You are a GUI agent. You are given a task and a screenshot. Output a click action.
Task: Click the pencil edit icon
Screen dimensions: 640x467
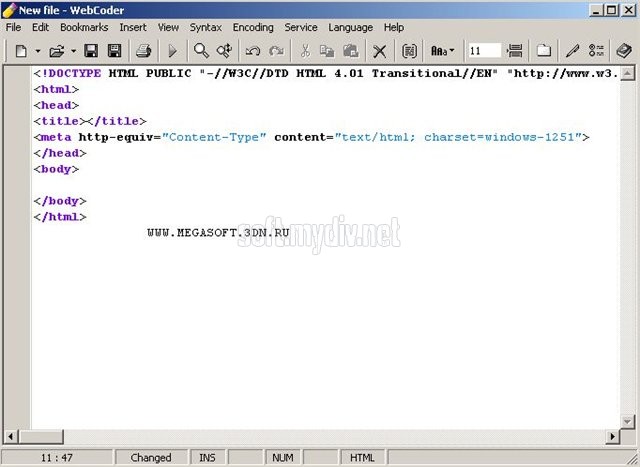(572, 50)
